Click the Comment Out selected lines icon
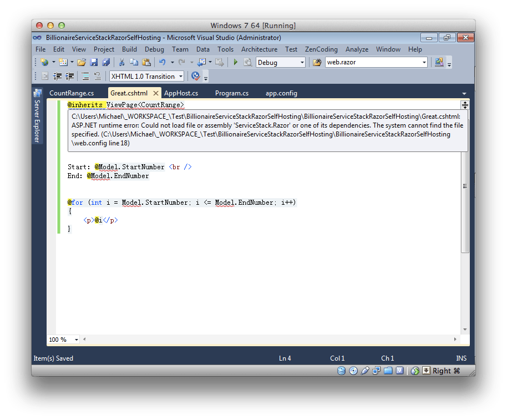This screenshot has height=420, width=507. pyautogui.click(x=85, y=77)
